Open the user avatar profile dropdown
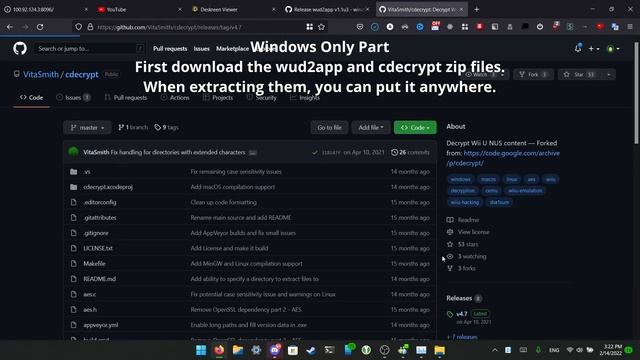 tap(613, 49)
